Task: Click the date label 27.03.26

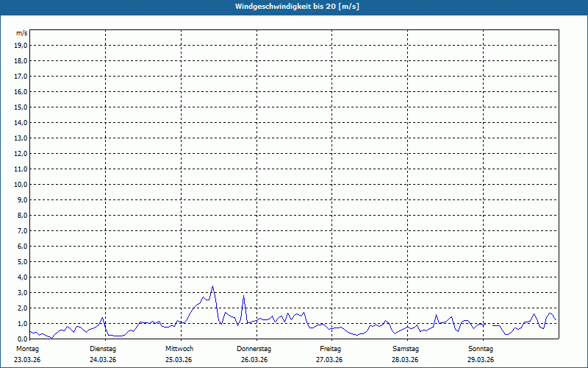Action: click(x=330, y=360)
